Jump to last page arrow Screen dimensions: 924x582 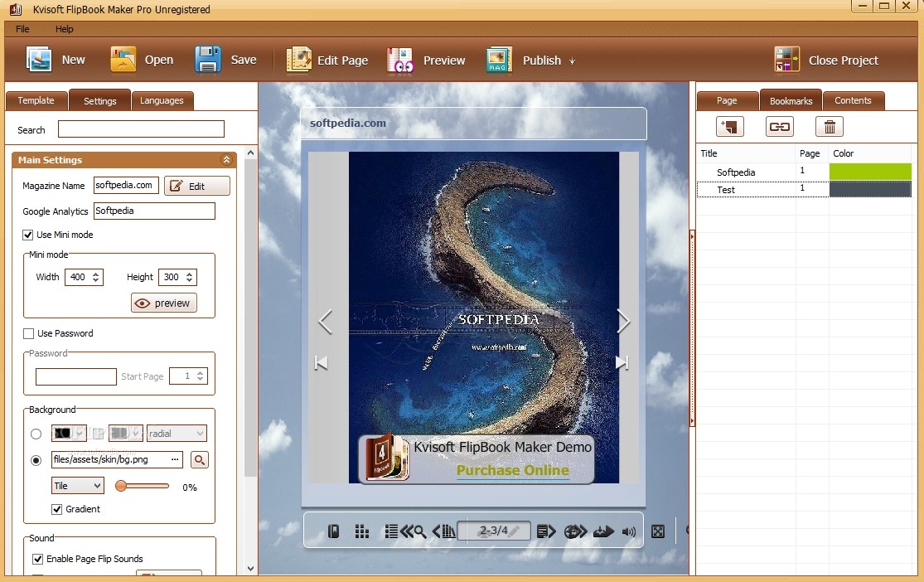click(622, 362)
